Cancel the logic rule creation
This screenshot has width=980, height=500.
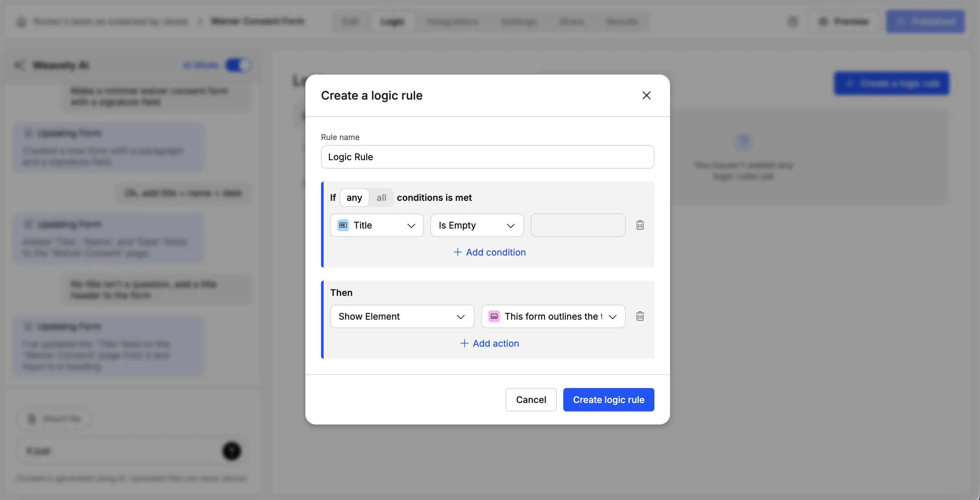coord(531,400)
